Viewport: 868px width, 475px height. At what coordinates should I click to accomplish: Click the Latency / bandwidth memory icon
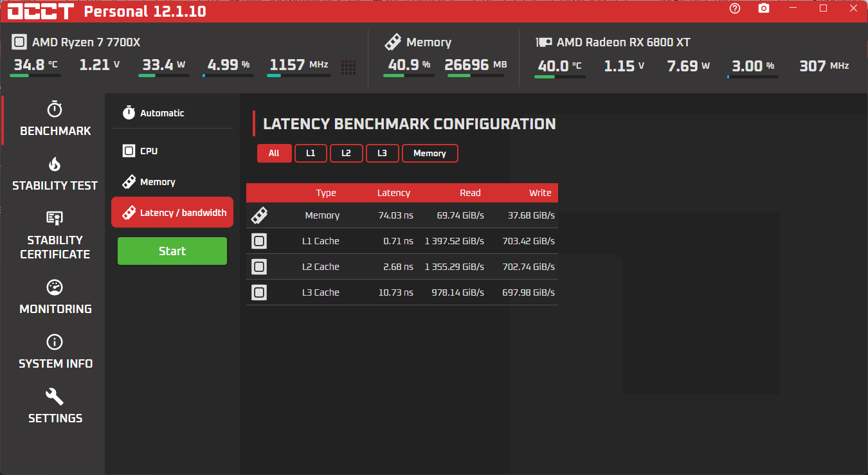pos(129,213)
